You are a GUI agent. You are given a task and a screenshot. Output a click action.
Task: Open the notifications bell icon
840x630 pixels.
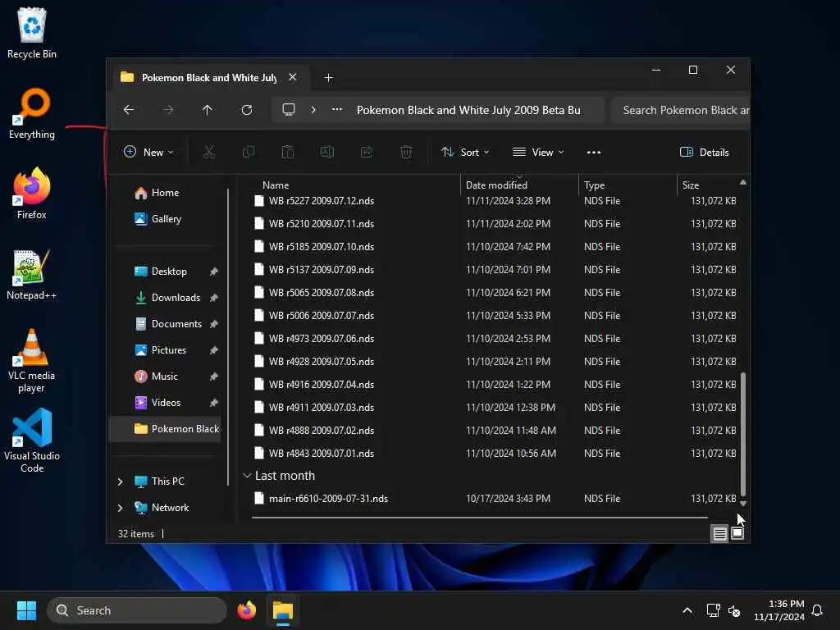point(817,610)
